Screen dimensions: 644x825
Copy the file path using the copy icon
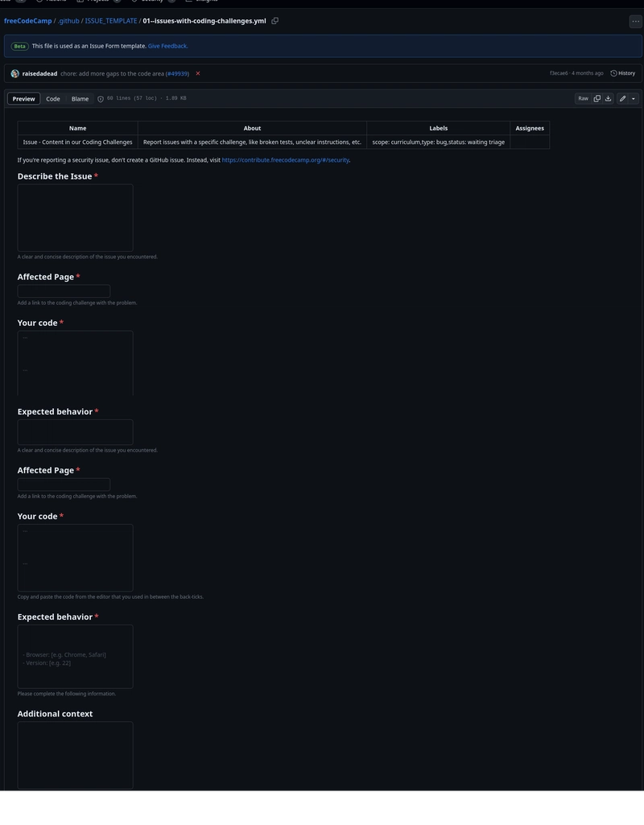[275, 21]
